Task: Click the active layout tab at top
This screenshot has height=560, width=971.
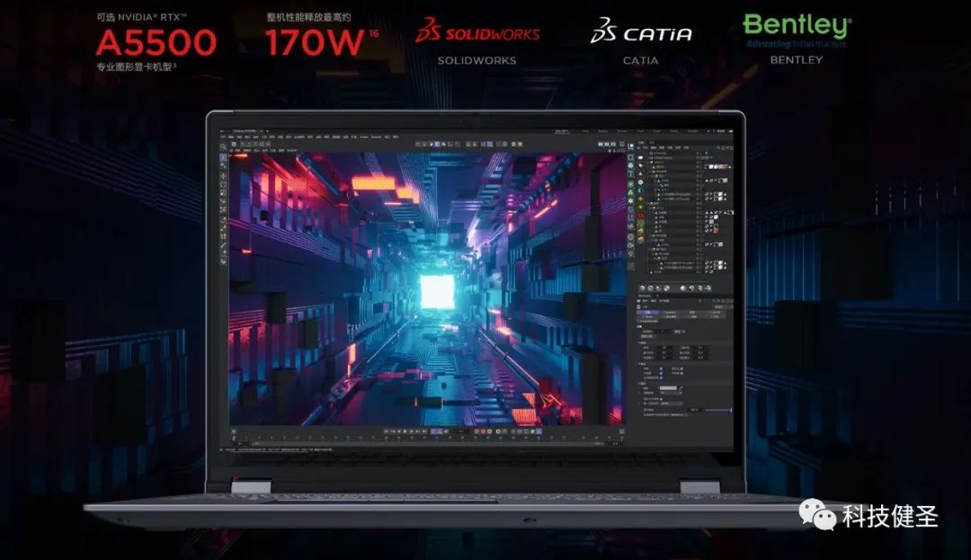Action: 562,131
